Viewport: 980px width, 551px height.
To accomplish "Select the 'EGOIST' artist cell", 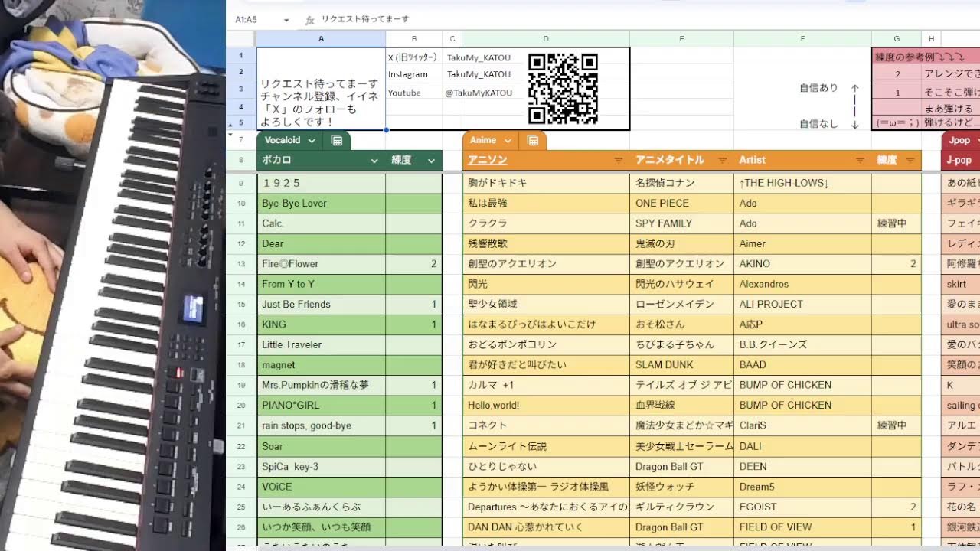I will point(802,507).
